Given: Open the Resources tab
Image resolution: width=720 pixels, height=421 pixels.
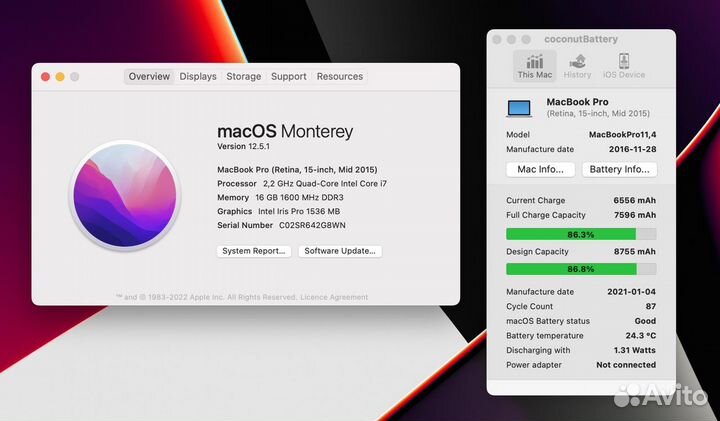Looking at the screenshot, I should pos(340,77).
